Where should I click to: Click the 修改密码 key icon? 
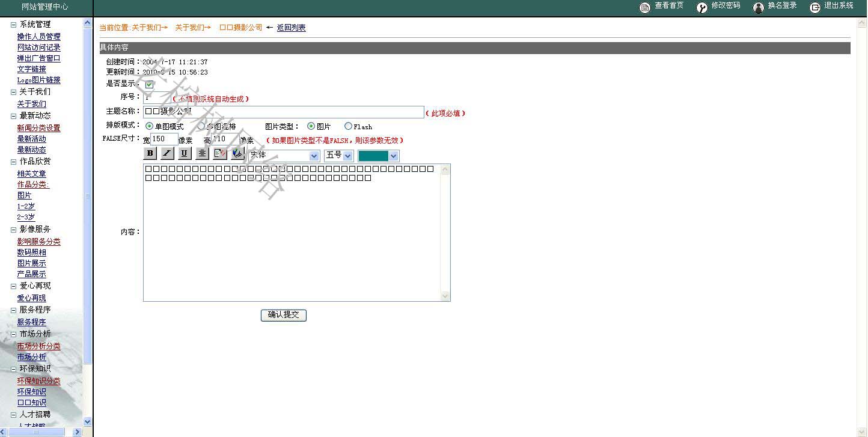click(702, 8)
